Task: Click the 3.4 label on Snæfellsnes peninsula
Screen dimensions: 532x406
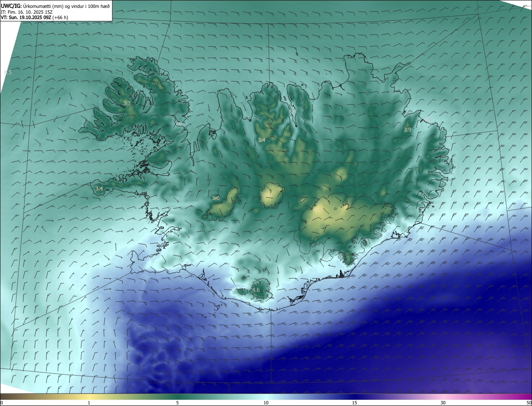Action: (99, 189)
